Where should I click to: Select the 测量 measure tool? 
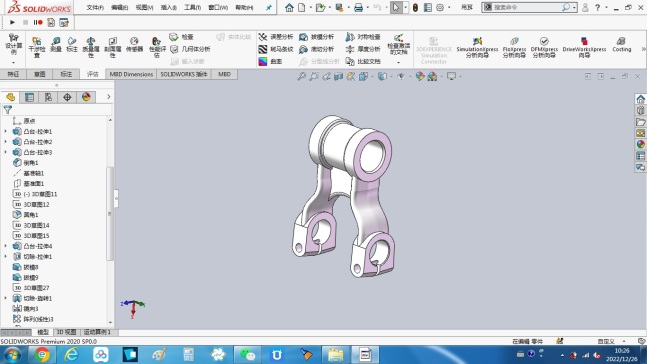56,44
